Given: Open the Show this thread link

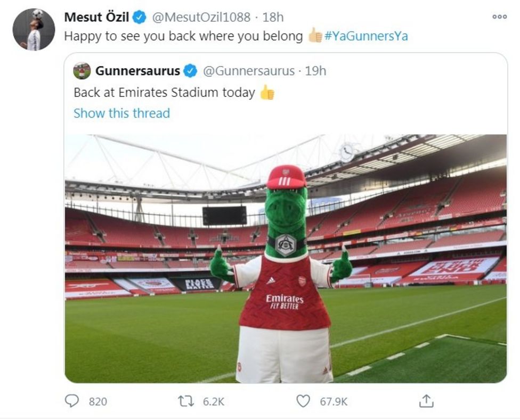Looking at the screenshot, I should click(x=121, y=113).
